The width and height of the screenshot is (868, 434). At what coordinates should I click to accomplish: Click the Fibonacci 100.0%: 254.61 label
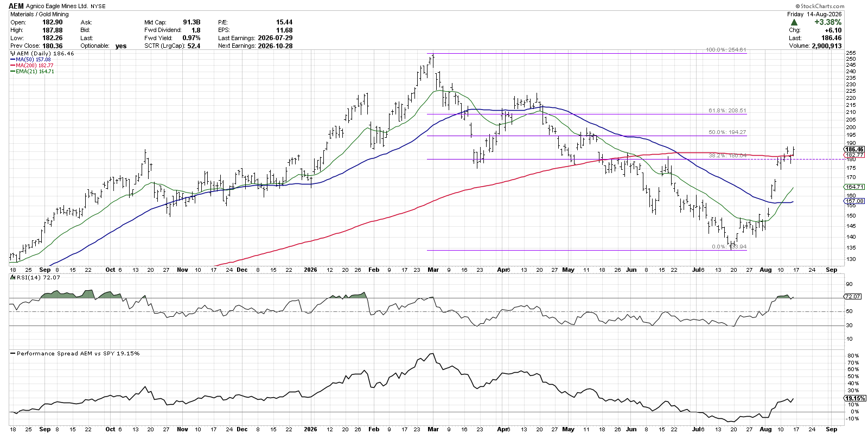726,50
